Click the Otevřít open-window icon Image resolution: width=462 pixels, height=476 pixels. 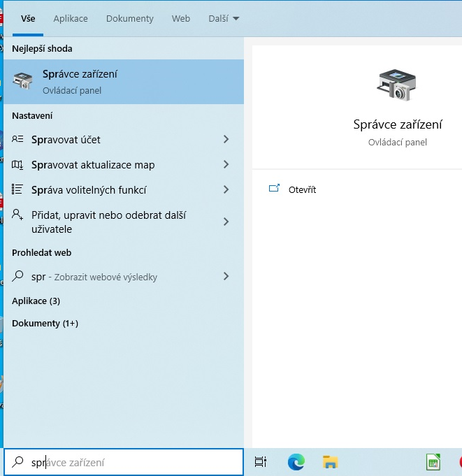point(274,189)
